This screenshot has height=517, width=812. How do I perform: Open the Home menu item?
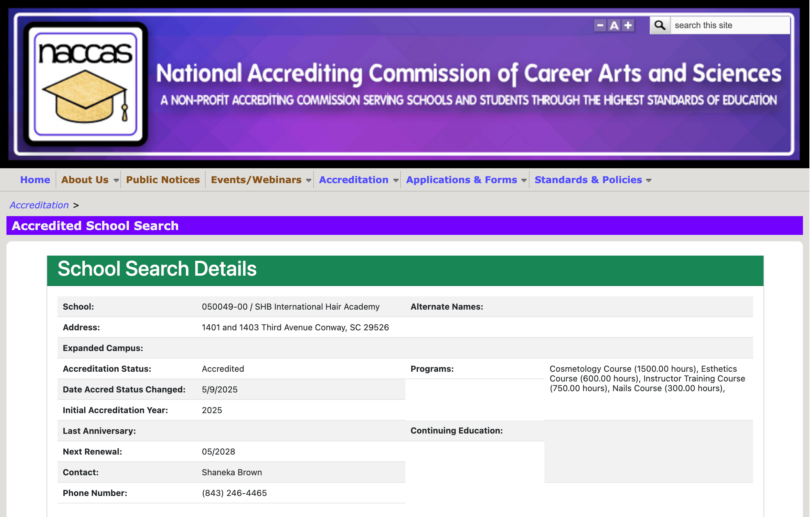[x=35, y=180]
